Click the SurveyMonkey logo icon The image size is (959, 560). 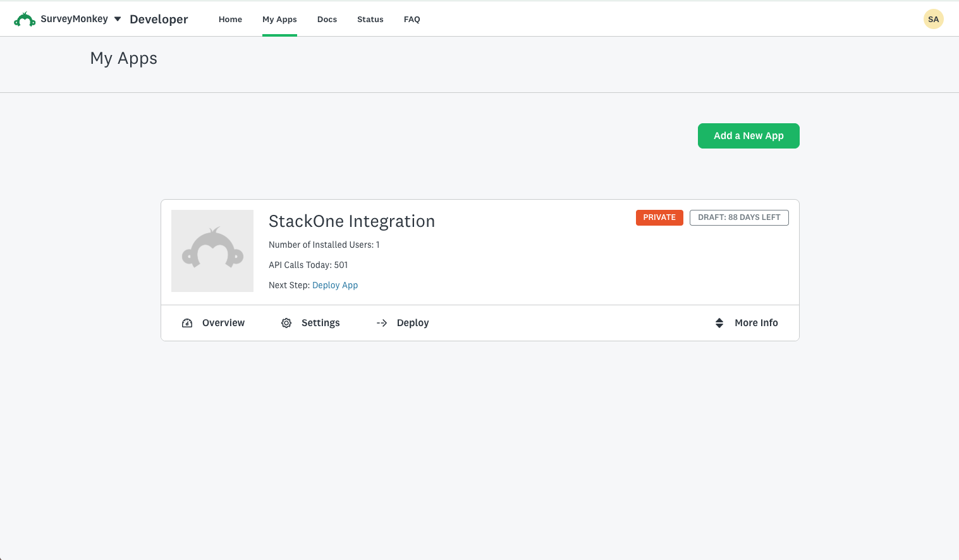(25, 20)
